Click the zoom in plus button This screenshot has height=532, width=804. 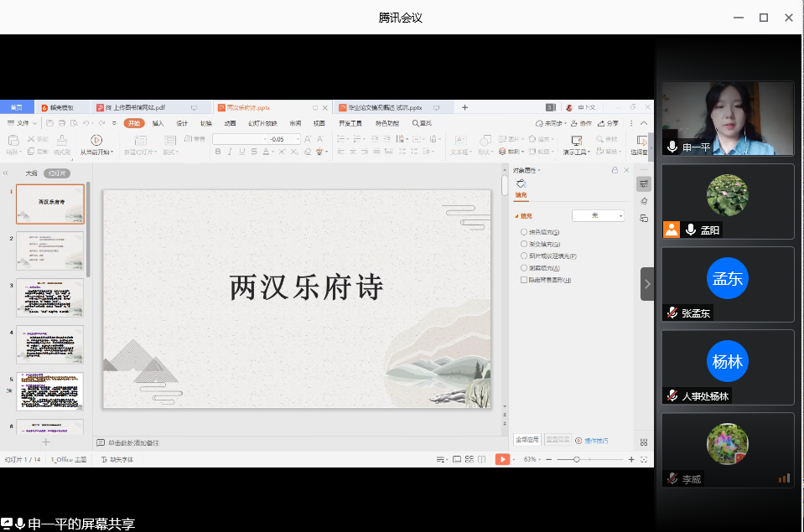631,459
